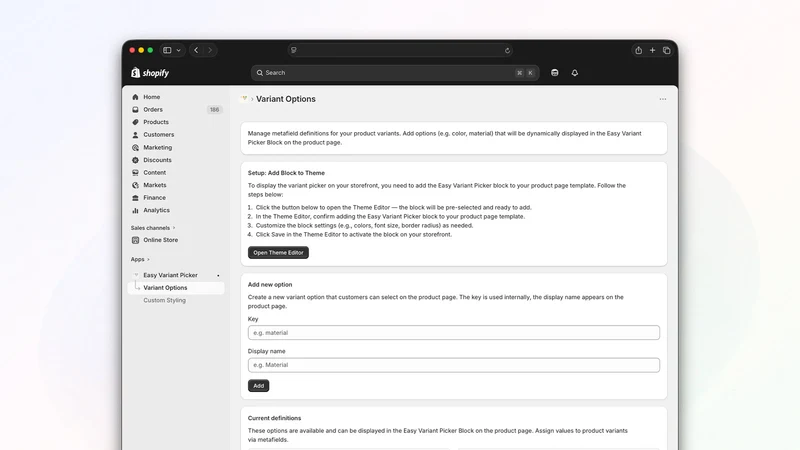The width and height of the screenshot is (800, 450).
Task: Open the three-dot page menu
Action: [x=662, y=99]
